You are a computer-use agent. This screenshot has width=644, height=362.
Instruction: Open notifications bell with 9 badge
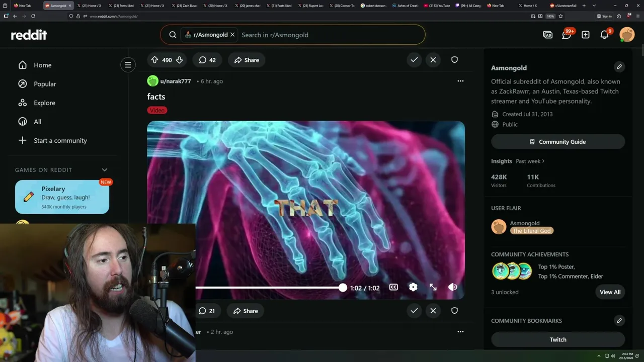point(605,34)
